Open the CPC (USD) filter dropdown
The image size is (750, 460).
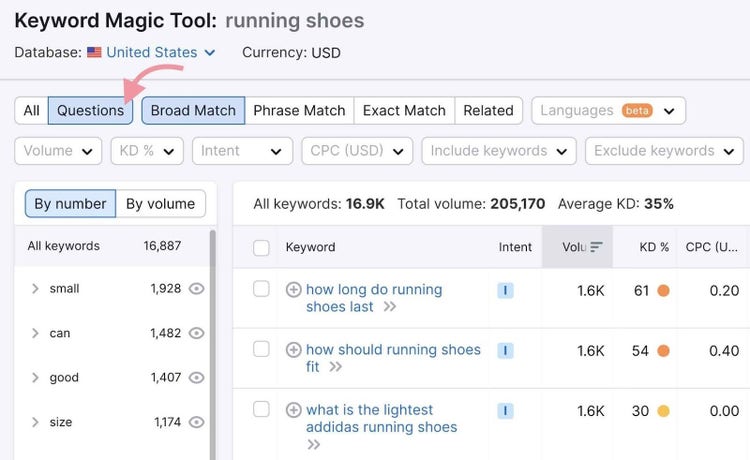click(x=357, y=151)
